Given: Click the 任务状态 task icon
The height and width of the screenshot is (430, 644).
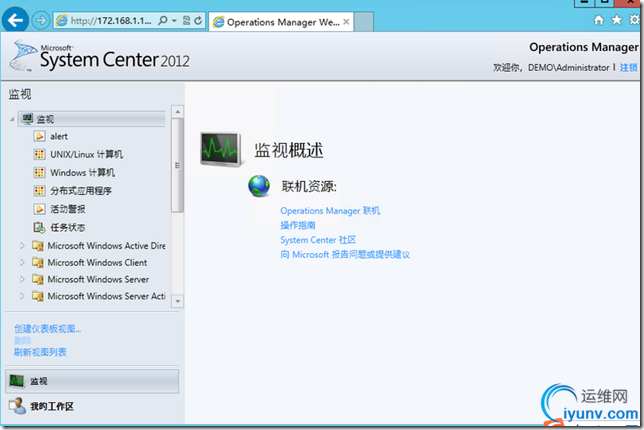Looking at the screenshot, I should pyautogui.click(x=39, y=227).
